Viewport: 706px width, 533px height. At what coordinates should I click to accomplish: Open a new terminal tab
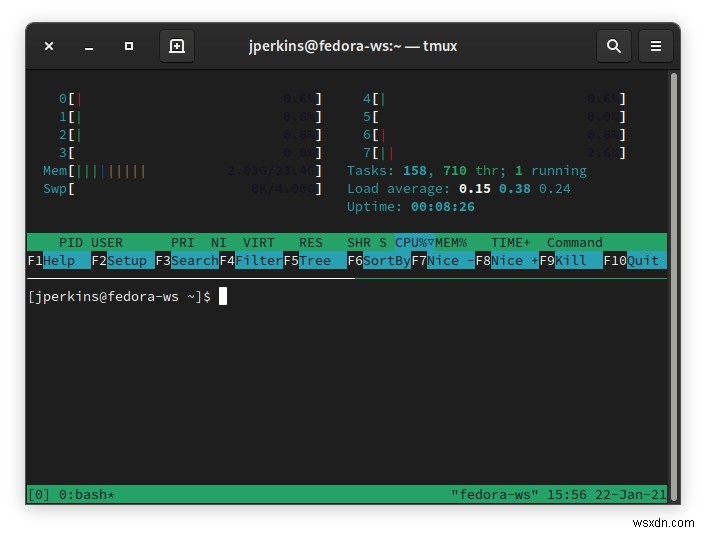176,46
